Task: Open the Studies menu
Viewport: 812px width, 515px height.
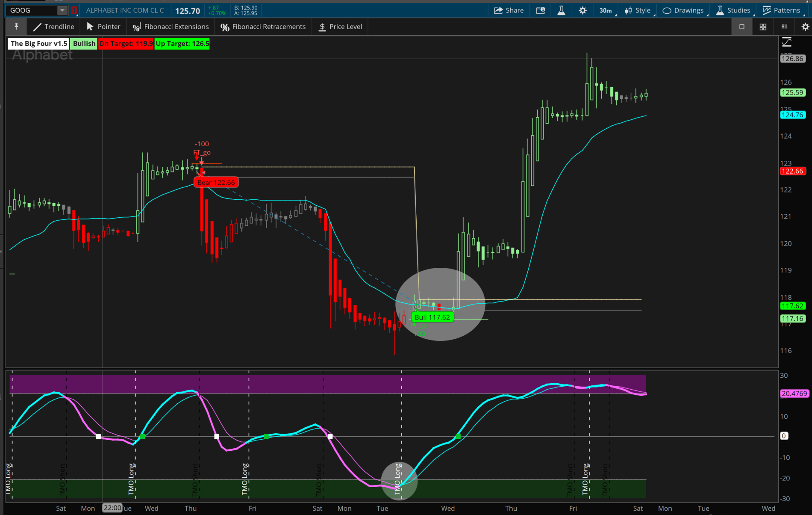Action: coord(733,10)
